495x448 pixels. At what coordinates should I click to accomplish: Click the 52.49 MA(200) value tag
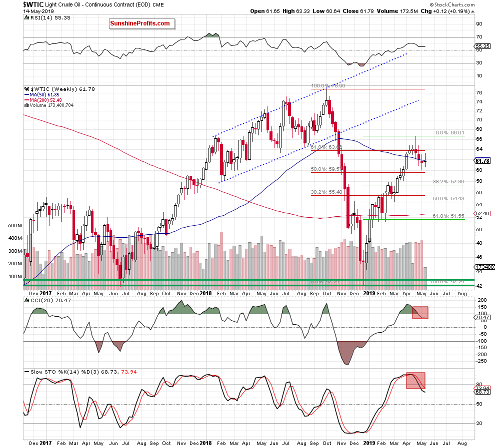coord(482,213)
